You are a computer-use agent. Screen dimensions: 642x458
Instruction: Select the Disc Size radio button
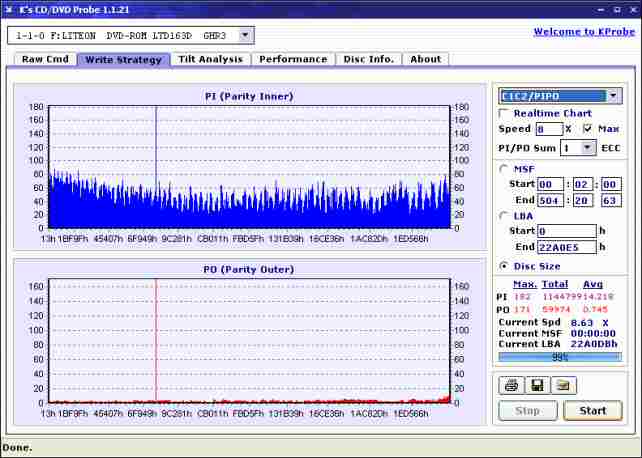(x=504, y=266)
